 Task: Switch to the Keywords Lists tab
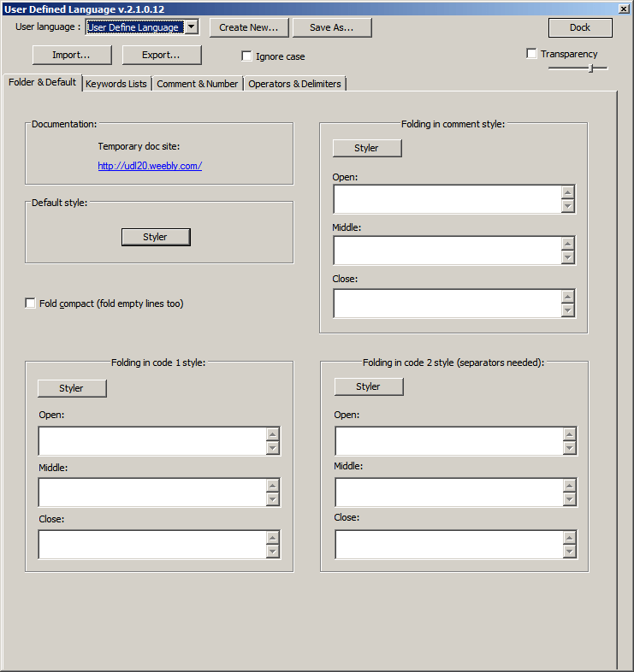[116, 84]
